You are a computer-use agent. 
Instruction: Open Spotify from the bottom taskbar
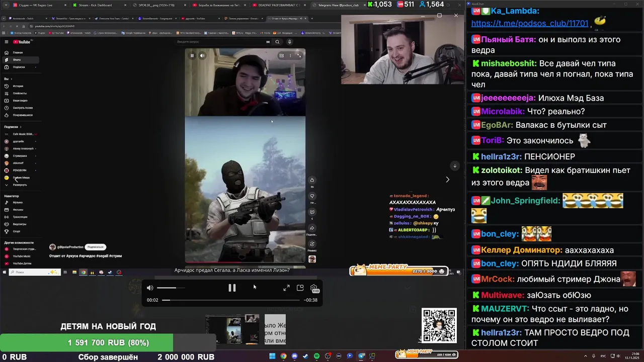tap(316, 356)
